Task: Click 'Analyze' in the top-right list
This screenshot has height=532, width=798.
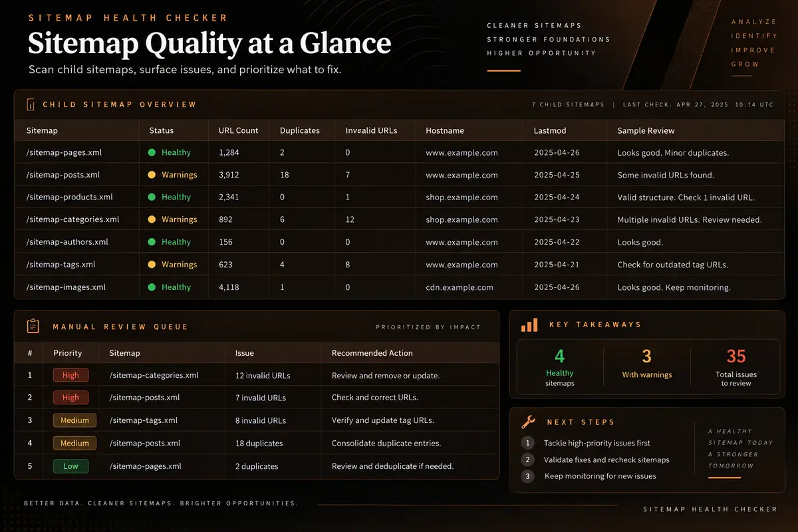Action: (754, 22)
